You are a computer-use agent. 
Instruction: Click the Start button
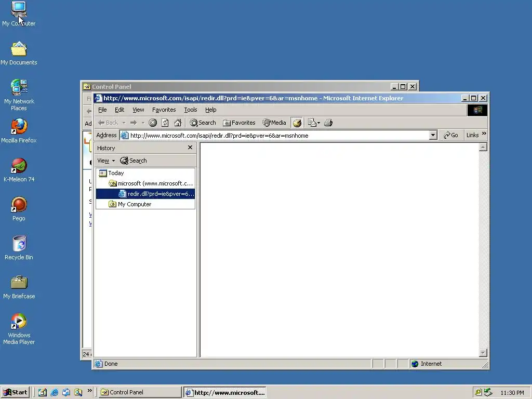[15, 392]
